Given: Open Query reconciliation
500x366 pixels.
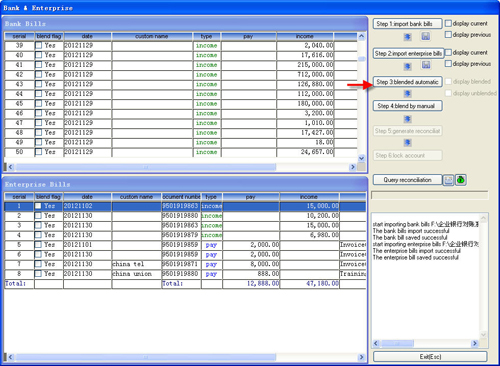Looking at the screenshot, I should click(x=407, y=180).
